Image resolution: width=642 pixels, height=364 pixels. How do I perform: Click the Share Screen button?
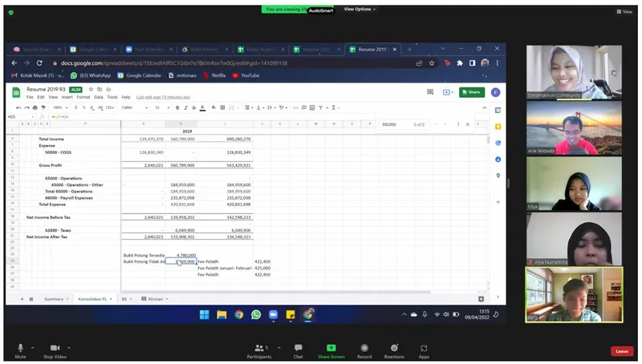(x=331, y=349)
